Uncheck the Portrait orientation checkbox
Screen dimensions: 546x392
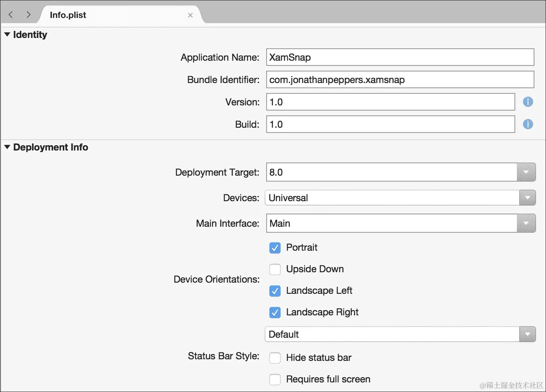tap(275, 248)
